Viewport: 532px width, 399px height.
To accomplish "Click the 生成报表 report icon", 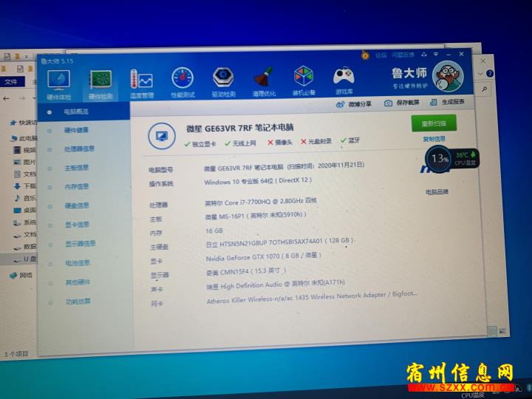I will (433, 102).
